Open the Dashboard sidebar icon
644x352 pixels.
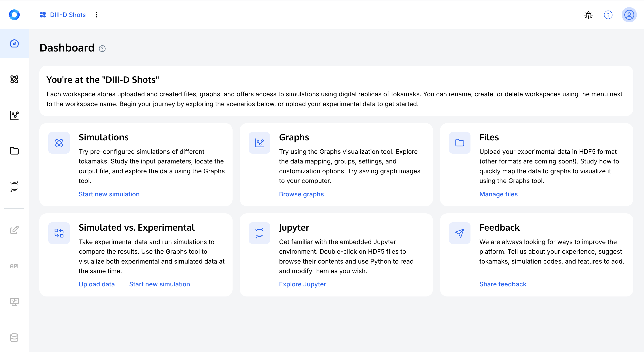14,44
